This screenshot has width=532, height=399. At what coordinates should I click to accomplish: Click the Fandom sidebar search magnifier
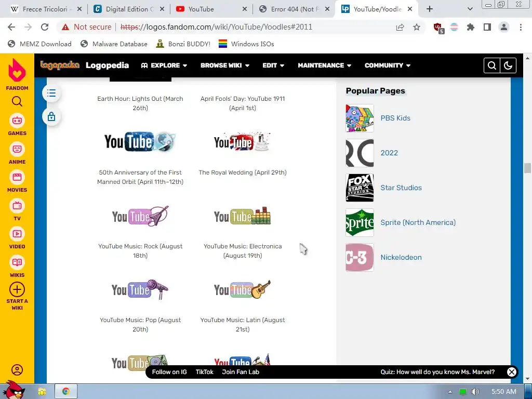17,101
